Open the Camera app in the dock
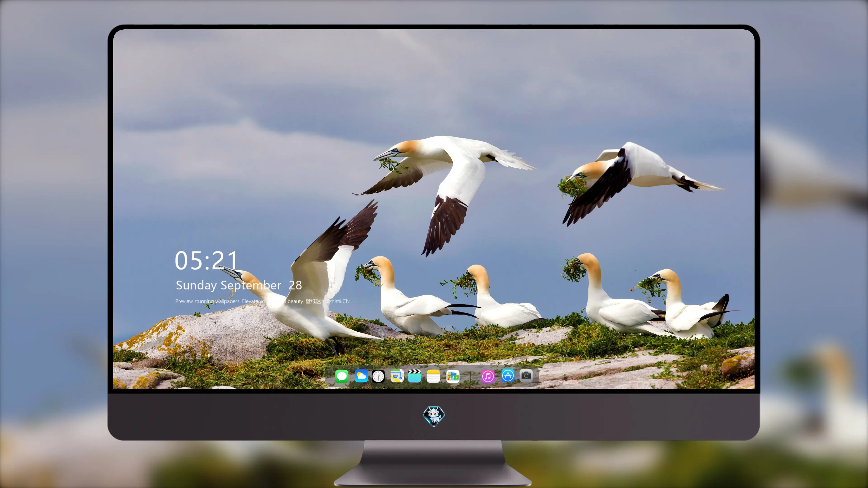The width and height of the screenshot is (868, 488). 526,375
